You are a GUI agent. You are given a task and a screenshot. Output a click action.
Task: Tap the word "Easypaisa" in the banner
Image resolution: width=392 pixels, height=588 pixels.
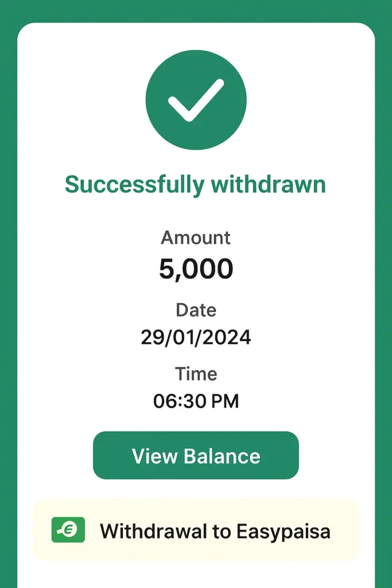pyautogui.click(x=284, y=531)
